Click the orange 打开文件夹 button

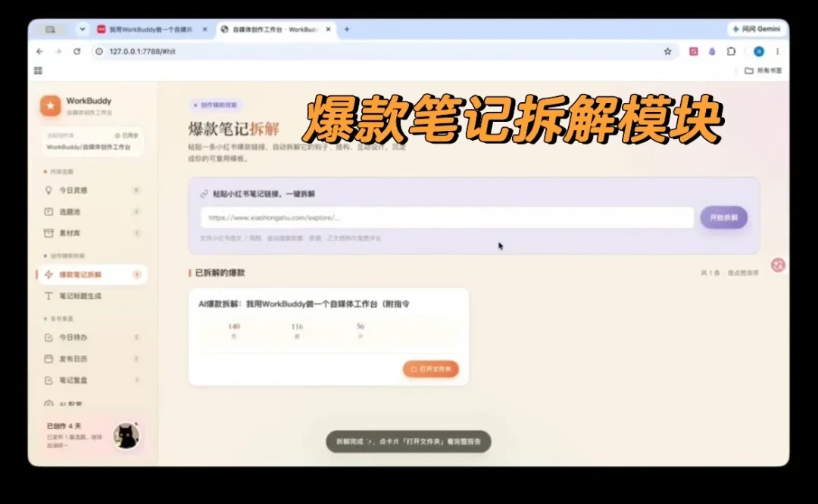430,369
